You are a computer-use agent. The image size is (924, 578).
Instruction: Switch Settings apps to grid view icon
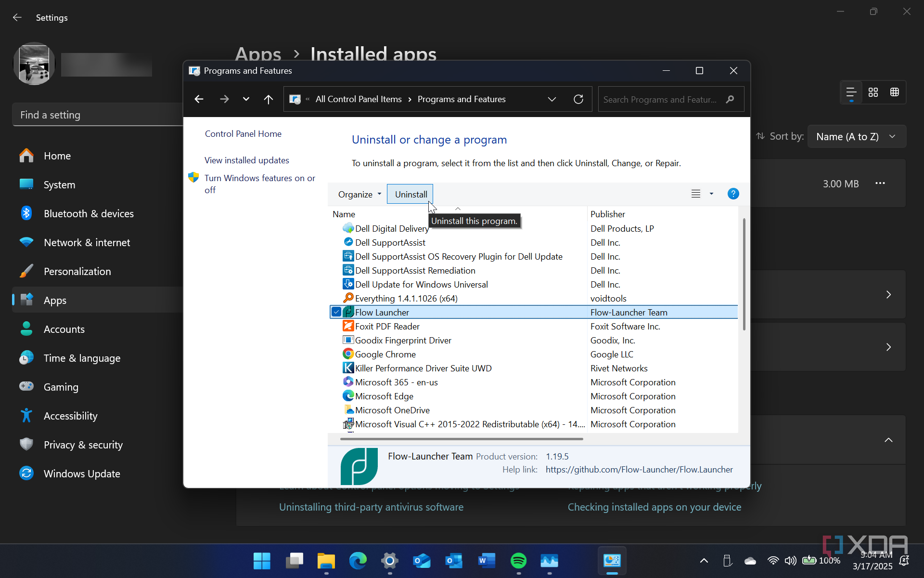[x=873, y=92]
